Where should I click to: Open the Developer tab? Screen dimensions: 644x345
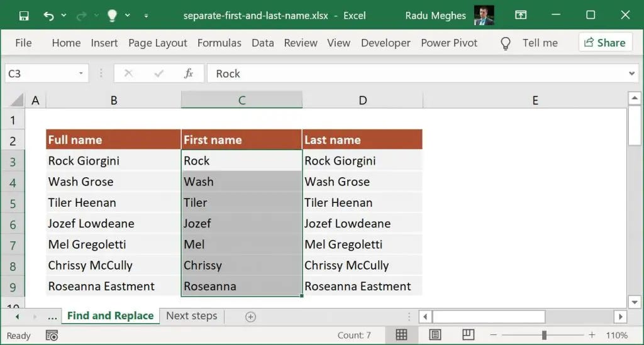386,43
